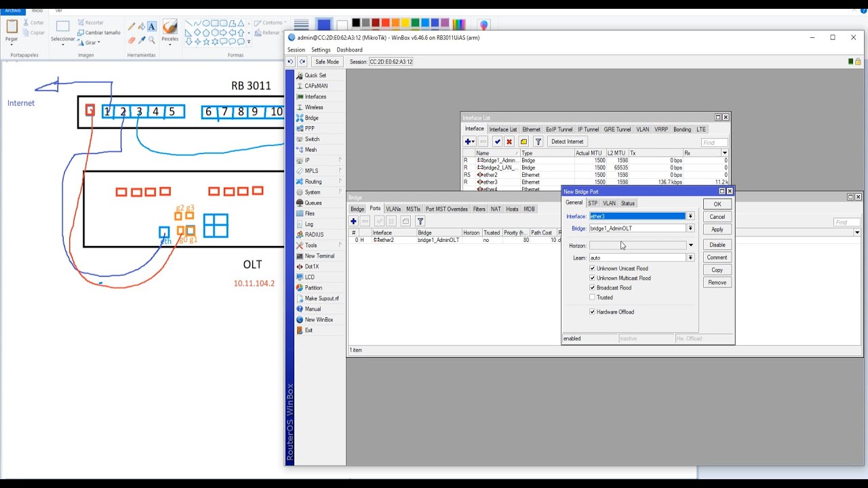Image resolution: width=868 pixels, height=488 pixels.
Task: Toggle Unknown Unicast Flood checkbox
Action: [x=592, y=268]
